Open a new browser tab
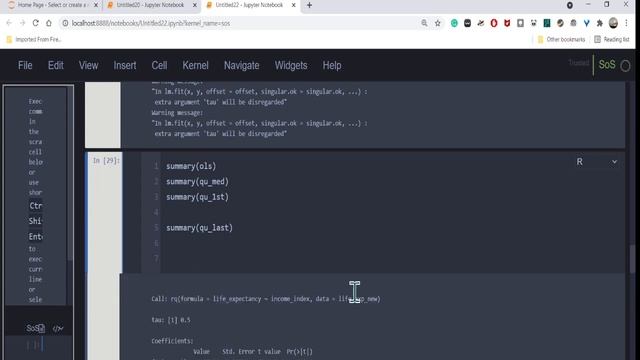Viewport: 640px width, 360px height. click(x=309, y=5)
